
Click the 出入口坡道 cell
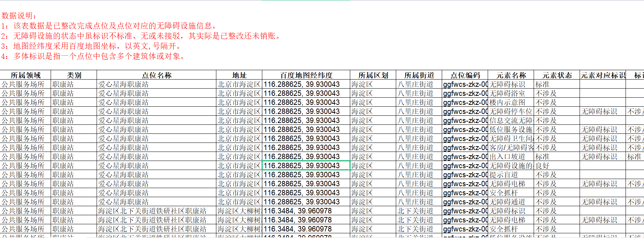coord(507,157)
